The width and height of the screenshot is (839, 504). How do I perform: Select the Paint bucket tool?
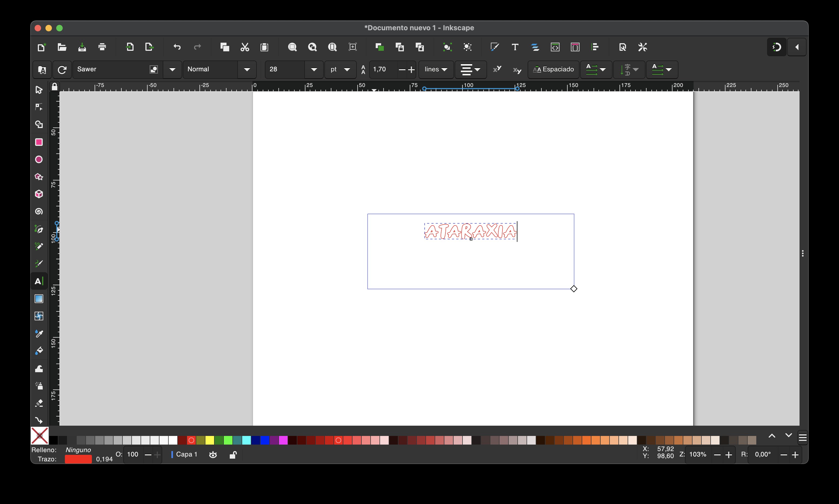coord(39,351)
